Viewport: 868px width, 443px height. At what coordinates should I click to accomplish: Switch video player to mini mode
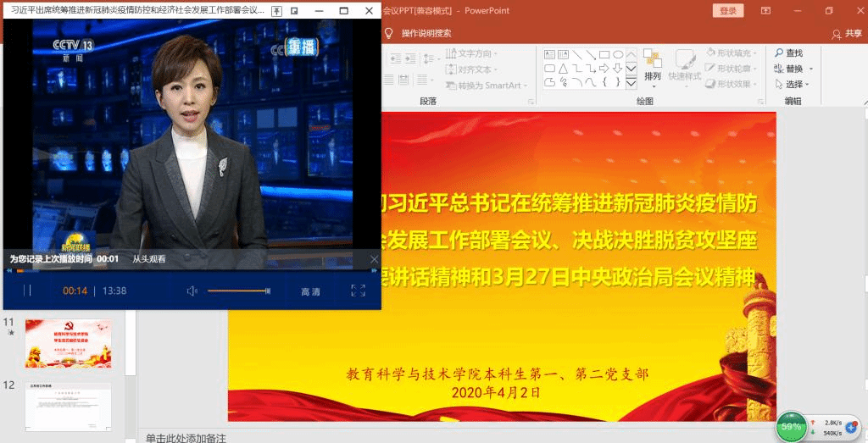[294, 11]
